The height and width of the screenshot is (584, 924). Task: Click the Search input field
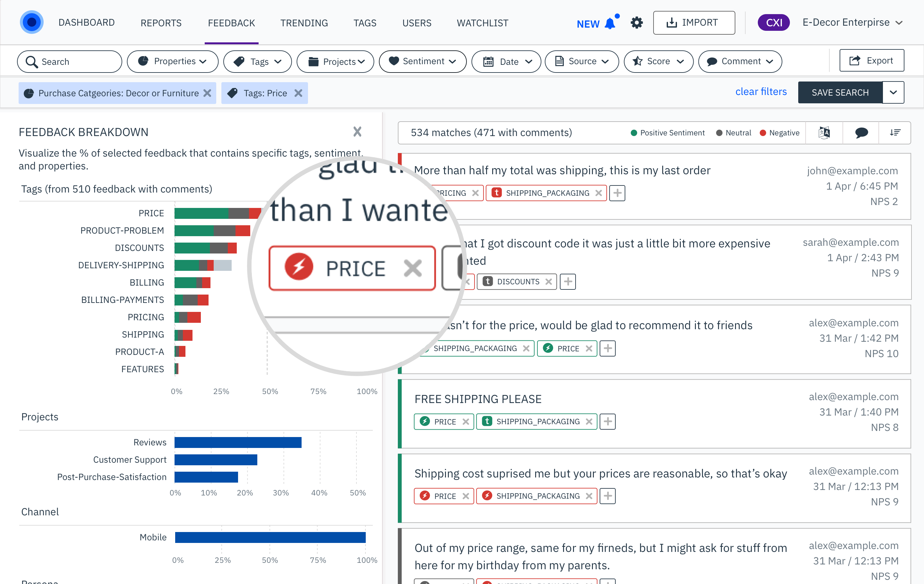(69, 61)
